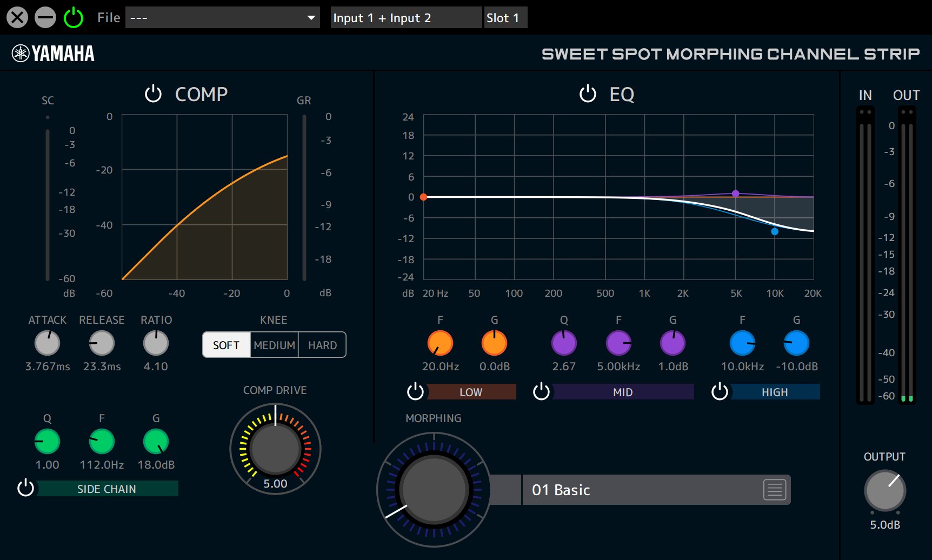Click the side chain Q green knob
Screen dimensions: 932x560
pyautogui.click(x=48, y=442)
